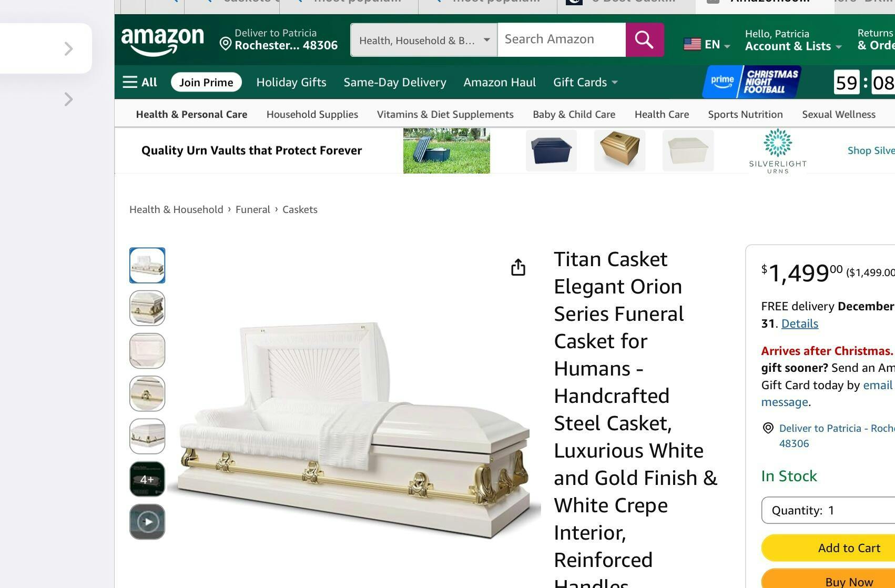Click the share icon above product image

(518, 267)
